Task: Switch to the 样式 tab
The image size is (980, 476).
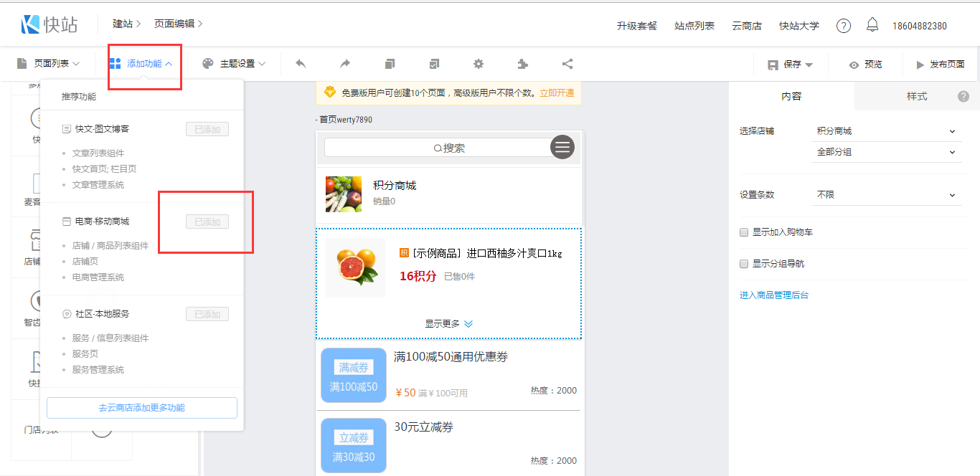Action: [x=916, y=96]
